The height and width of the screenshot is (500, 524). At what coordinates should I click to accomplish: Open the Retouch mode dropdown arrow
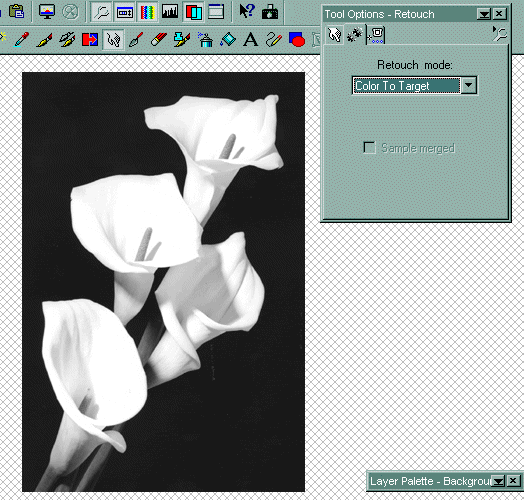[469, 86]
